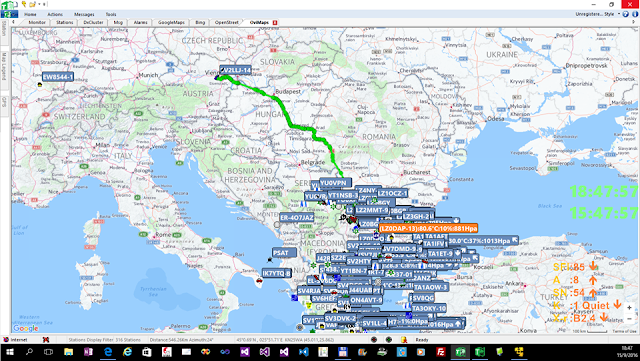The image size is (640, 361).
Task: Select the OE2LLJ-14 station near Vienna
Action: pyautogui.click(x=236, y=70)
